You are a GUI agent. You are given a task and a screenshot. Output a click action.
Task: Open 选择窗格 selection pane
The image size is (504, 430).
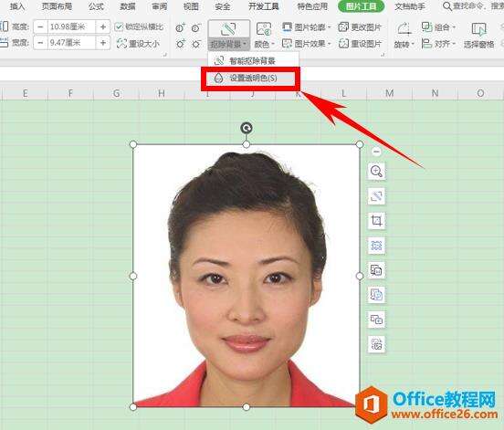pos(478,36)
